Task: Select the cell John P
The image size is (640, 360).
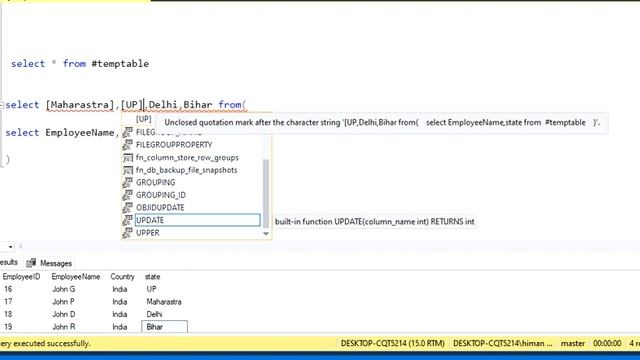Action: coord(63,302)
